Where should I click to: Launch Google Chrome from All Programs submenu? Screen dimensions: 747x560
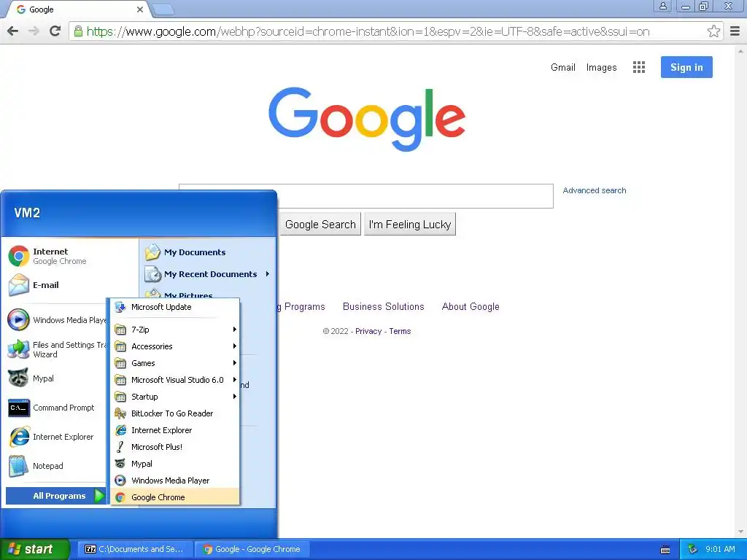pyautogui.click(x=175, y=497)
